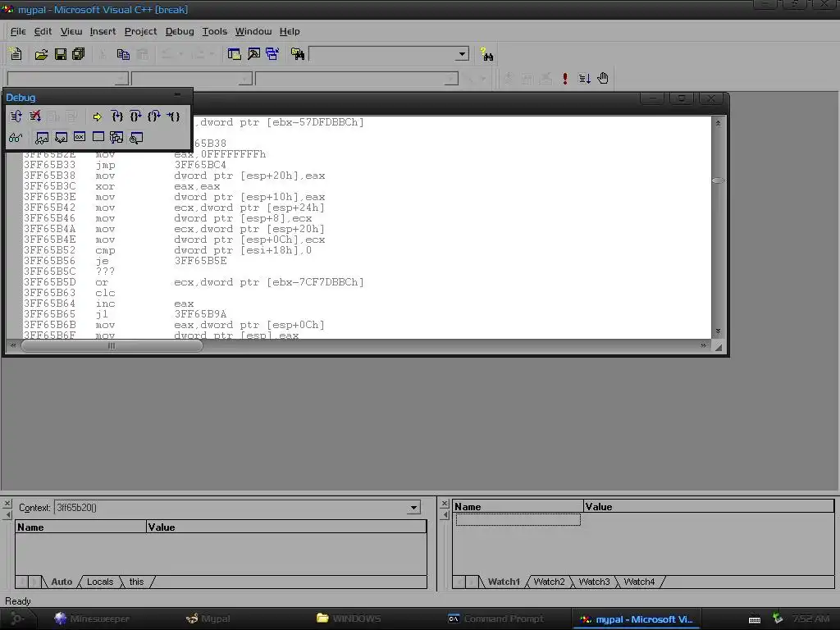Click the Go icon beside Execute
Screen dimensions: 840x630
(x=584, y=78)
